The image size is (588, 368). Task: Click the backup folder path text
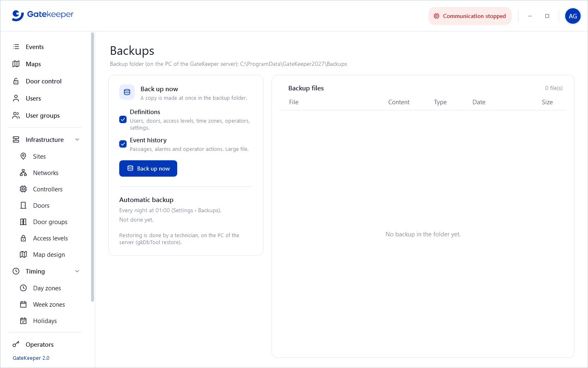point(294,64)
